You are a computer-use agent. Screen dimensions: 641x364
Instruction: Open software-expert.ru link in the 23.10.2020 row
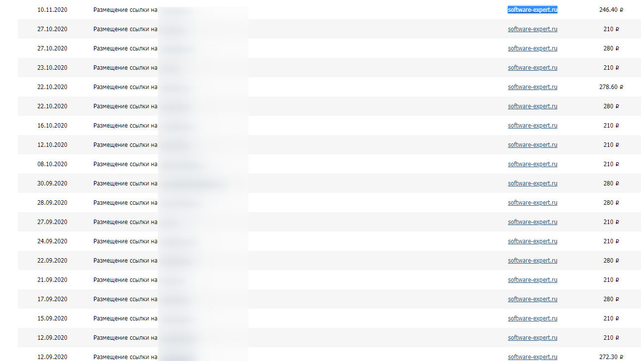(533, 68)
